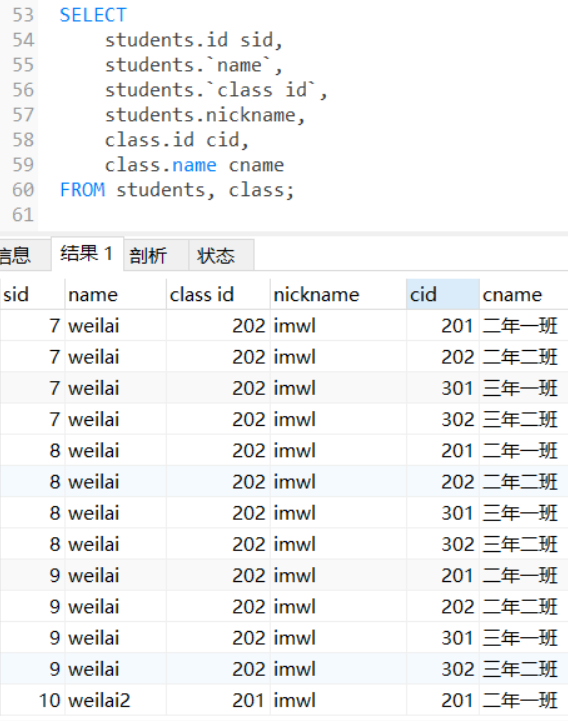Click line number 57 in the gutter
Image resolution: width=568 pixels, height=721 pixels.
tap(23, 115)
